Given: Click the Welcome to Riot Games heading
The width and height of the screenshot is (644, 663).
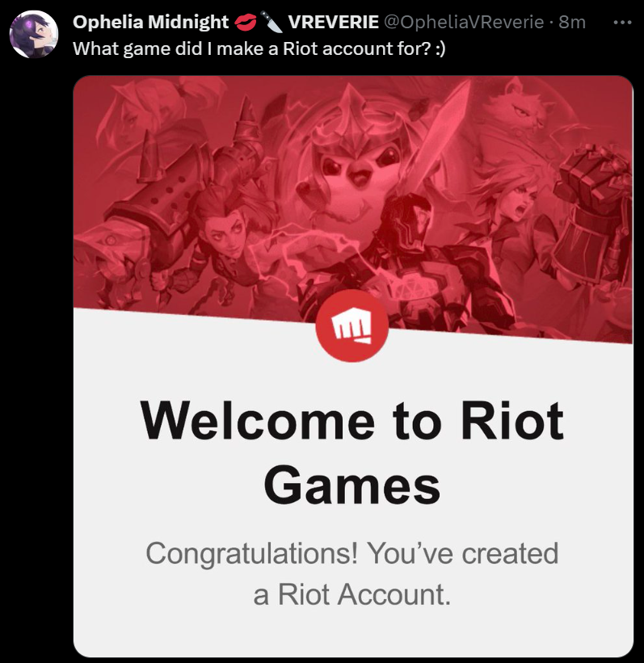Looking at the screenshot, I should pyautogui.click(x=352, y=452).
